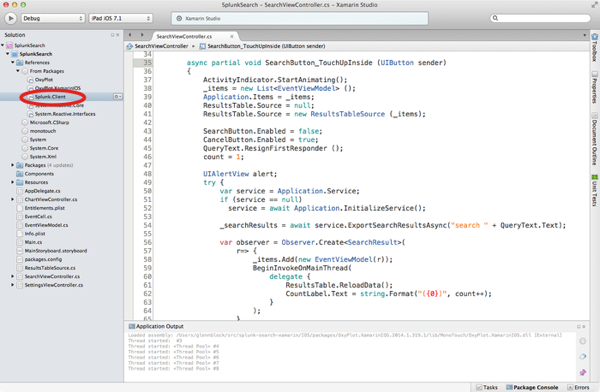Select the SearchViewController.cs tab
Screen dimensions: 600x392
(x=184, y=36)
